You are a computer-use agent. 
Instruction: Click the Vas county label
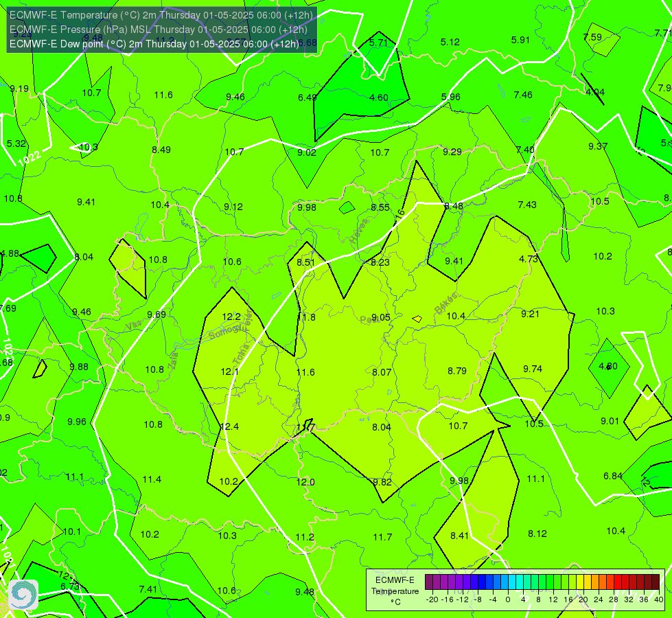pos(134,325)
